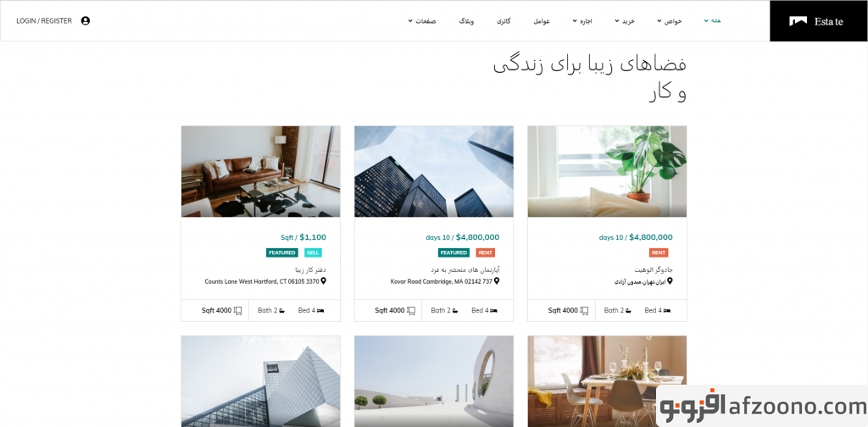The image size is (868, 427).
Task: Open the dining room property thumbnail
Action: pyautogui.click(x=607, y=381)
